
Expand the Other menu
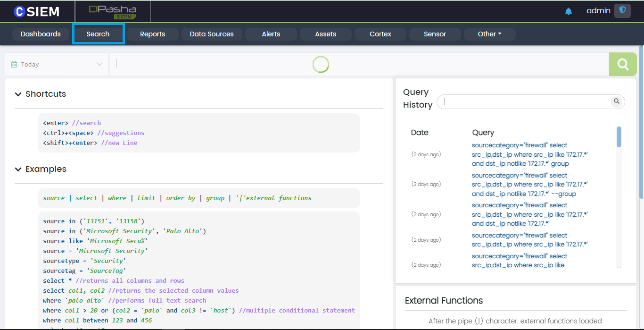489,34
